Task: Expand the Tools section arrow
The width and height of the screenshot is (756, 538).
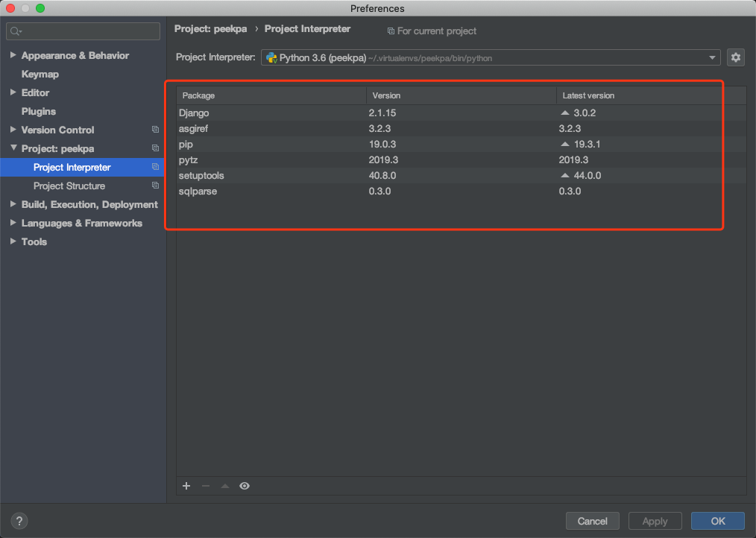Action: click(x=13, y=241)
